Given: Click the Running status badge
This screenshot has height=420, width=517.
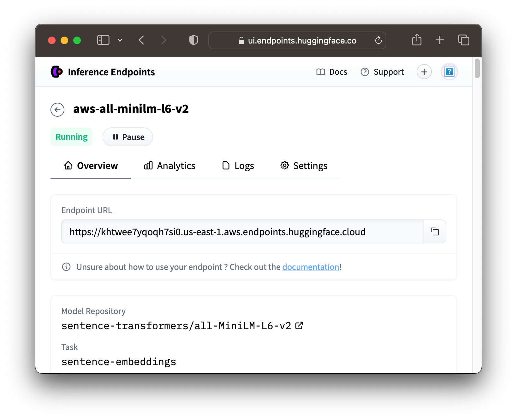Looking at the screenshot, I should tap(72, 137).
